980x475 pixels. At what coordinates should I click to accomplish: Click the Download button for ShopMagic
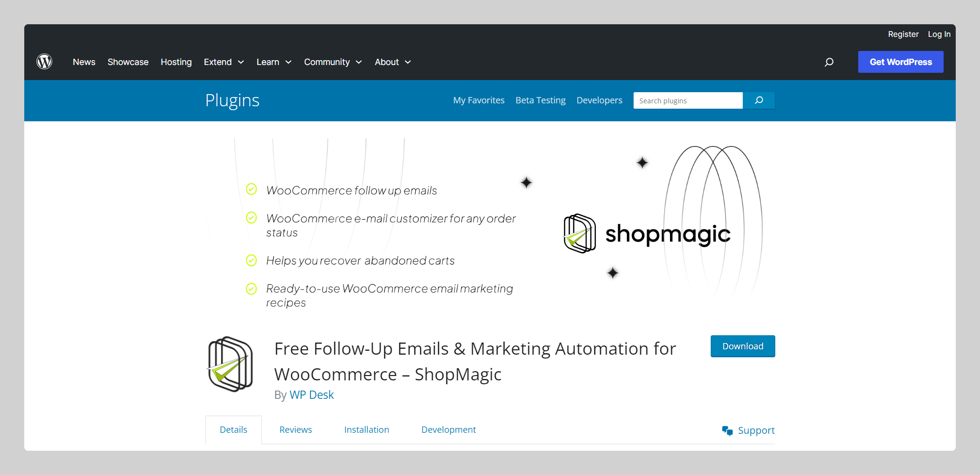tap(742, 346)
